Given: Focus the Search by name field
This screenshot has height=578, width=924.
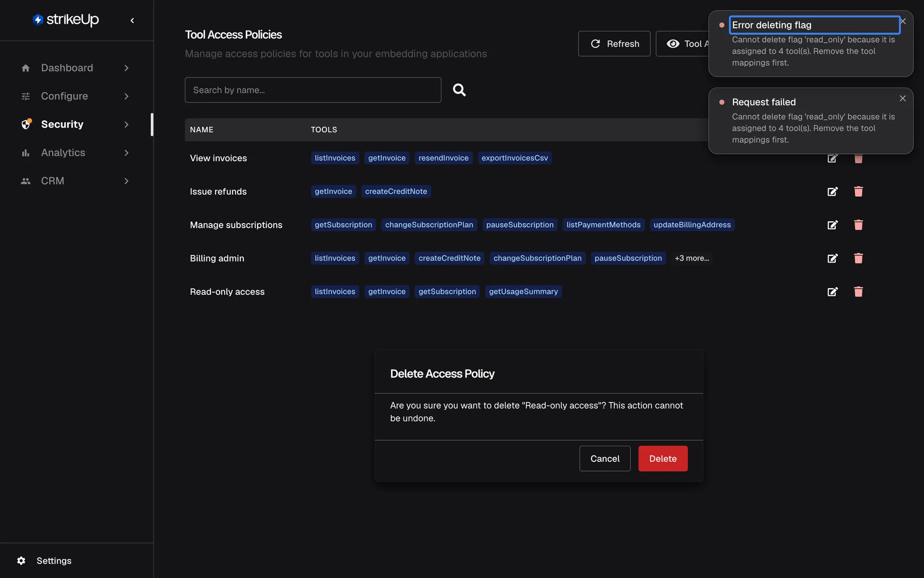Looking at the screenshot, I should [x=313, y=90].
